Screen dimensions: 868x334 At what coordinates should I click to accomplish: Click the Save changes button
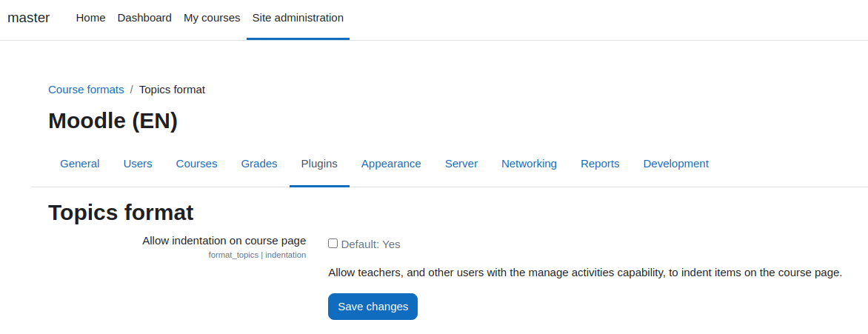coord(373,307)
